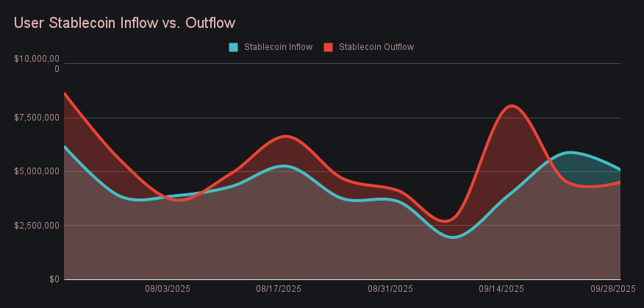
Task: Click the red outflow line's leftmost starting point
Action: 65,93
